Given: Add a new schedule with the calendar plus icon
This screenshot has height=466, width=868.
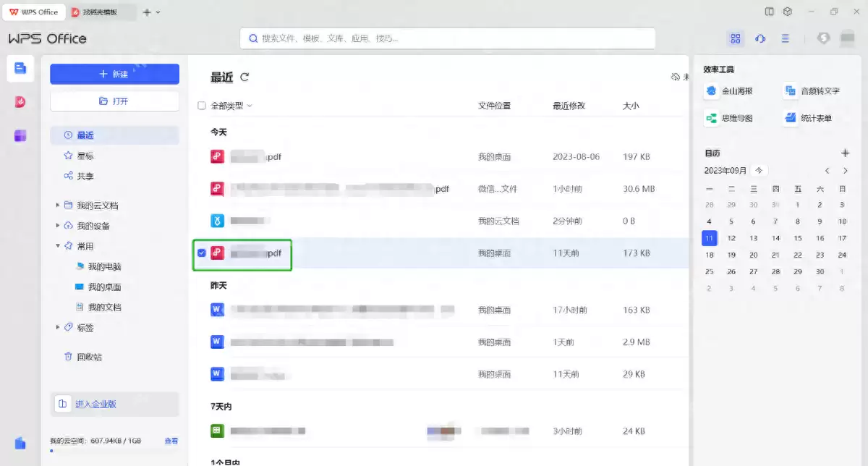Looking at the screenshot, I should (845, 153).
